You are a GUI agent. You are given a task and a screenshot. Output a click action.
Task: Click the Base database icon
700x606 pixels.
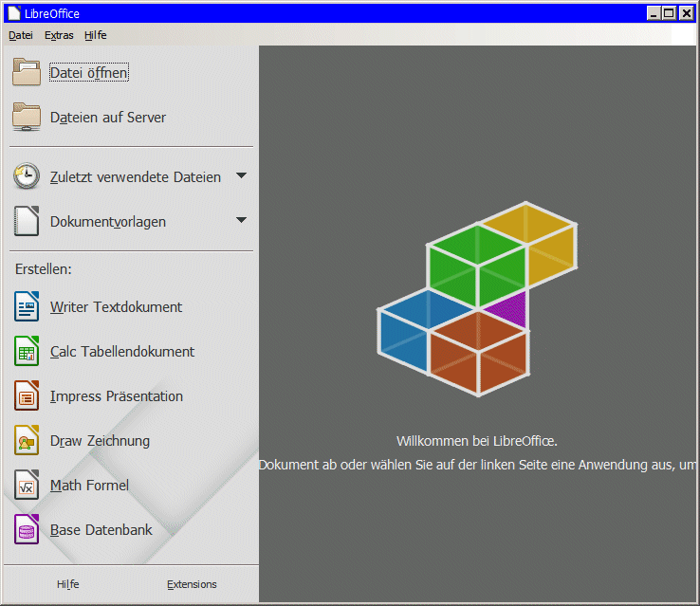[x=27, y=529]
